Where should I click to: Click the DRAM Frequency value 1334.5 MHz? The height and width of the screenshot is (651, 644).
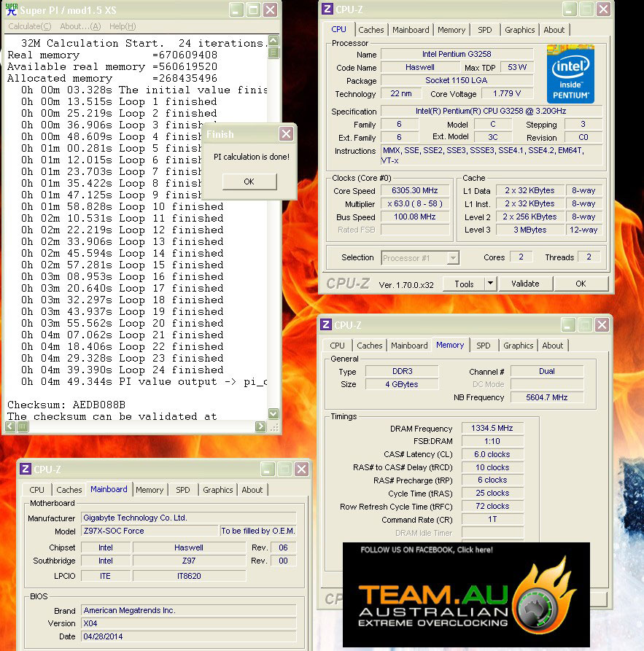[492, 428]
